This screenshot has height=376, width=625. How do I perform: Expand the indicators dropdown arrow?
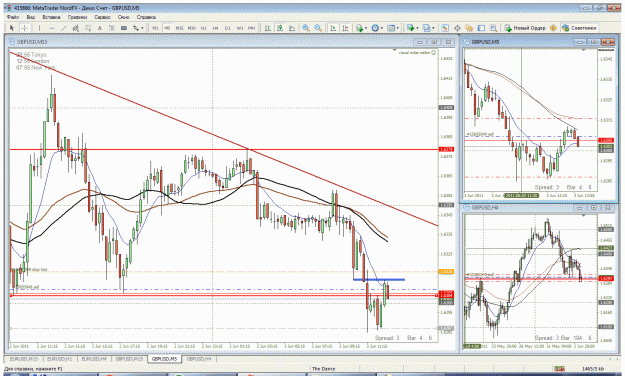pos(366,28)
